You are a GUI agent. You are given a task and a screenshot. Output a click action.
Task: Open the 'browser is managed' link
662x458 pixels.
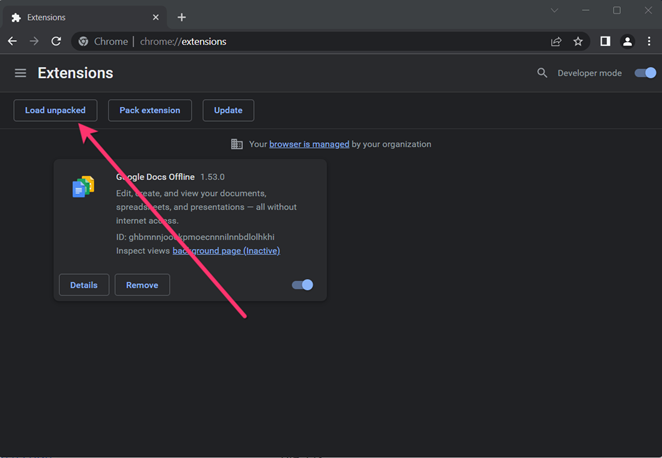(x=309, y=144)
